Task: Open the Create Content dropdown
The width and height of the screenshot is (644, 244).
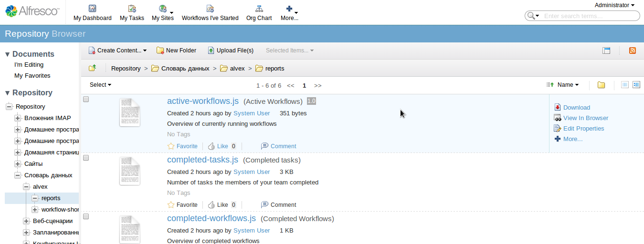Action: coord(117,51)
